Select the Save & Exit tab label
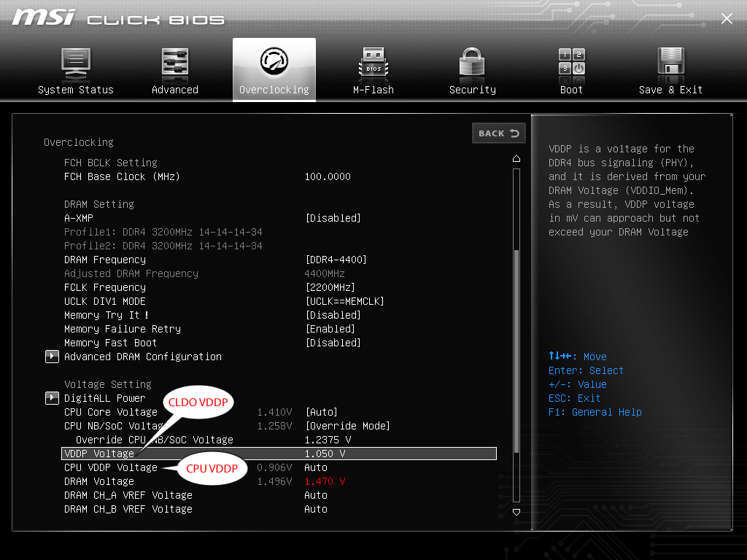The image size is (747, 560). [671, 90]
